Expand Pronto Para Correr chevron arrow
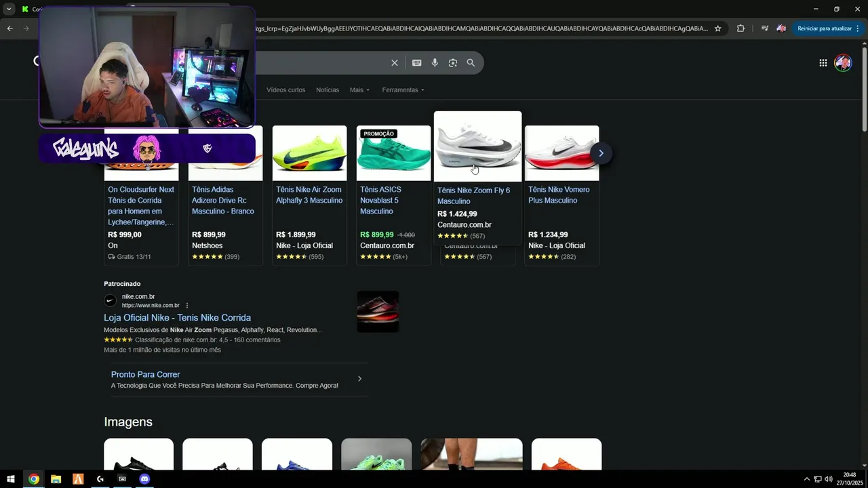868x488 pixels. tap(359, 379)
